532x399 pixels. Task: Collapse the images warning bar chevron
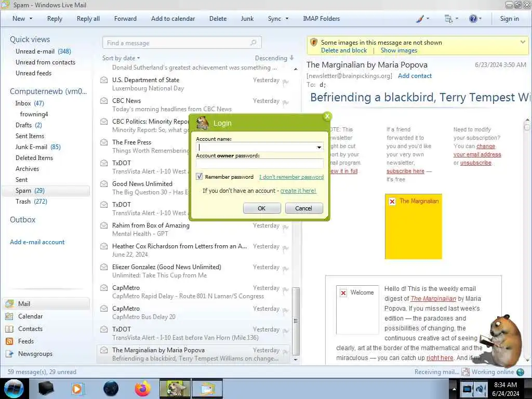click(523, 42)
